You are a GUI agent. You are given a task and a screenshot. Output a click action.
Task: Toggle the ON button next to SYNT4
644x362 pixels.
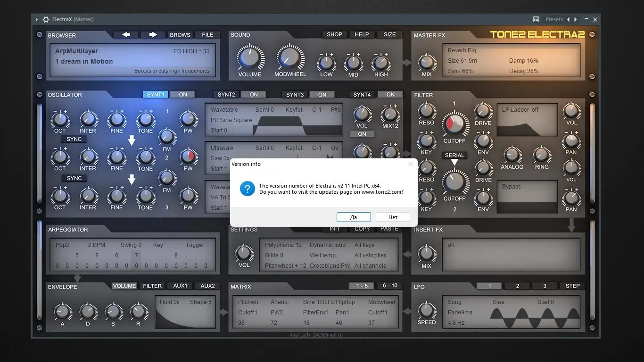pyautogui.click(x=390, y=95)
